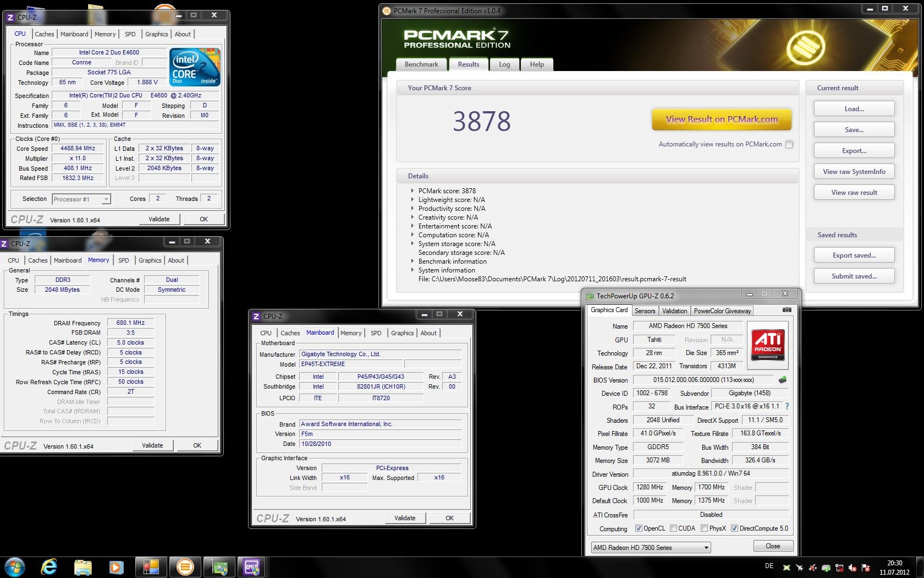Click the GPU-Z camera screenshot icon
The height and width of the screenshot is (578, 924).
pos(787,310)
